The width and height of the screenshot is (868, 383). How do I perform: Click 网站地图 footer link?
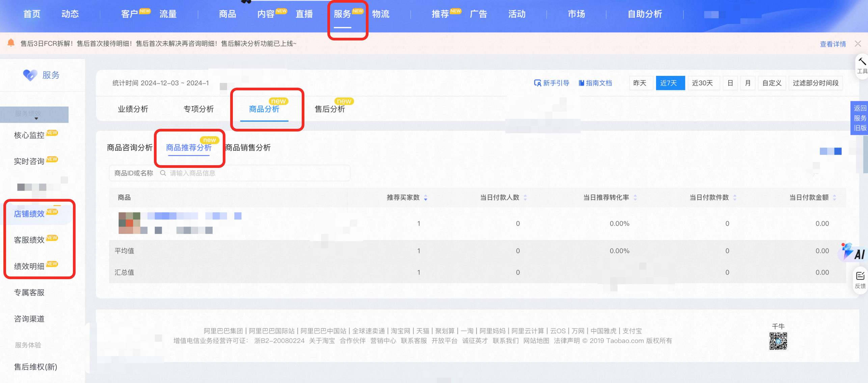[x=536, y=341]
